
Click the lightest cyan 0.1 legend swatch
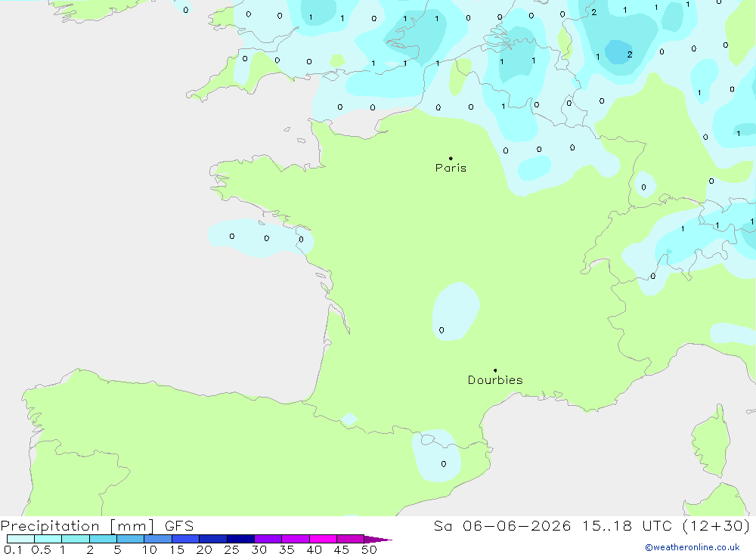(x=20, y=539)
